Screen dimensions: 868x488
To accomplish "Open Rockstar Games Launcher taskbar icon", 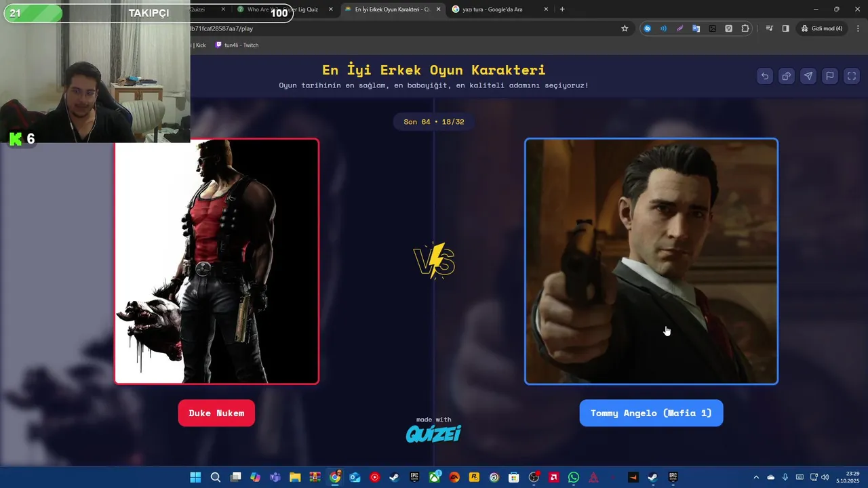I will [x=474, y=477].
